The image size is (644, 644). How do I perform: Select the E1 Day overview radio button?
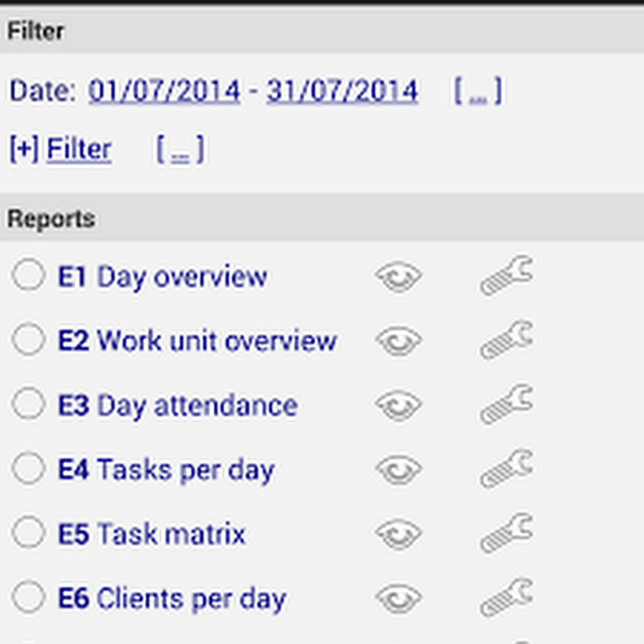[29, 275]
